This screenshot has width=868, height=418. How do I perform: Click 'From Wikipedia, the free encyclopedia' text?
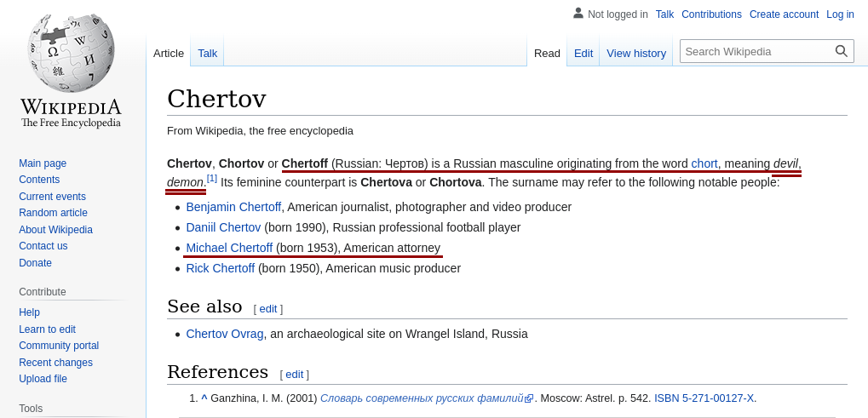pyautogui.click(x=260, y=131)
